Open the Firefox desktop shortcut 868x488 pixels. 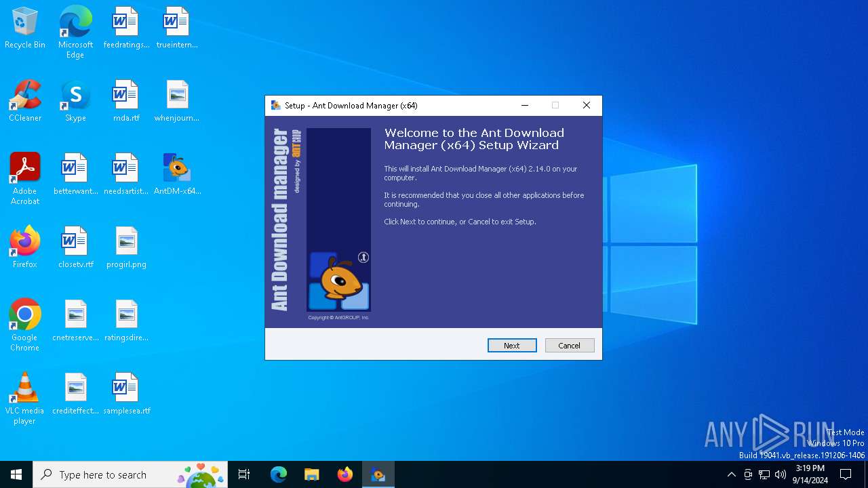[25, 247]
